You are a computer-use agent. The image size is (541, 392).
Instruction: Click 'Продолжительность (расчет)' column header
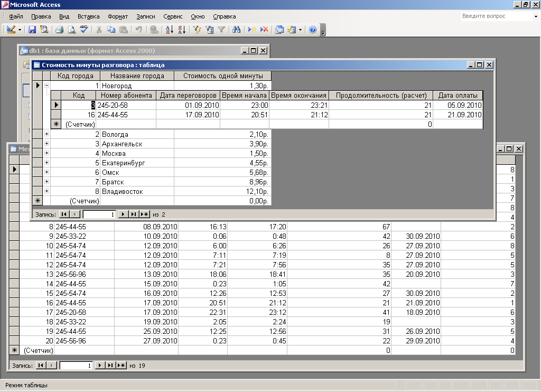pyautogui.click(x=381, y=96)
